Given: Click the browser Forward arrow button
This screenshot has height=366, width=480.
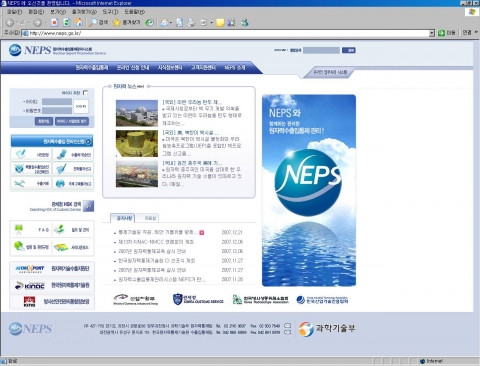Looking at the screenshot, I should click(x=37, y=23).
